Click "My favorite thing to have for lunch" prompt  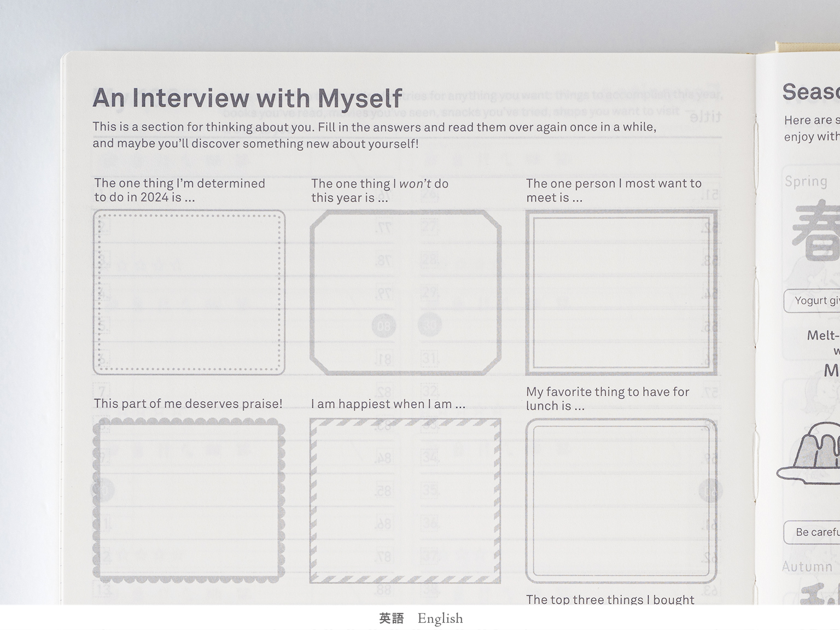pos(607,399)
